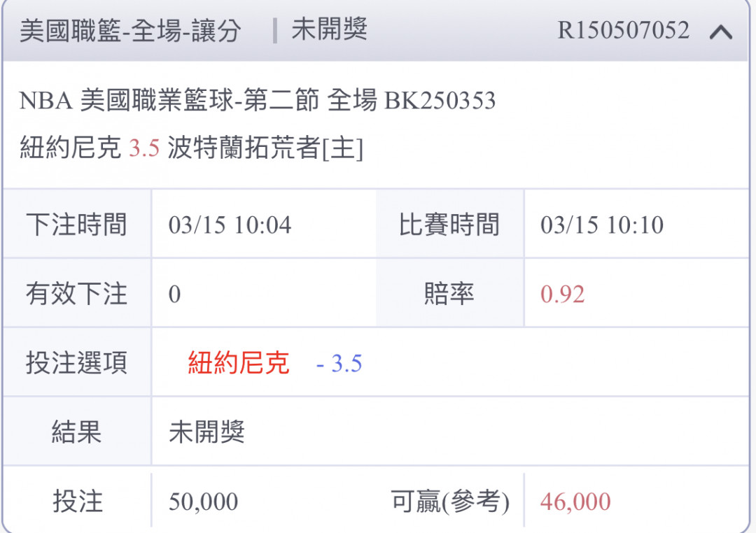Click the 未開獎 result value

pyautogui.click(x=206, y=432)
